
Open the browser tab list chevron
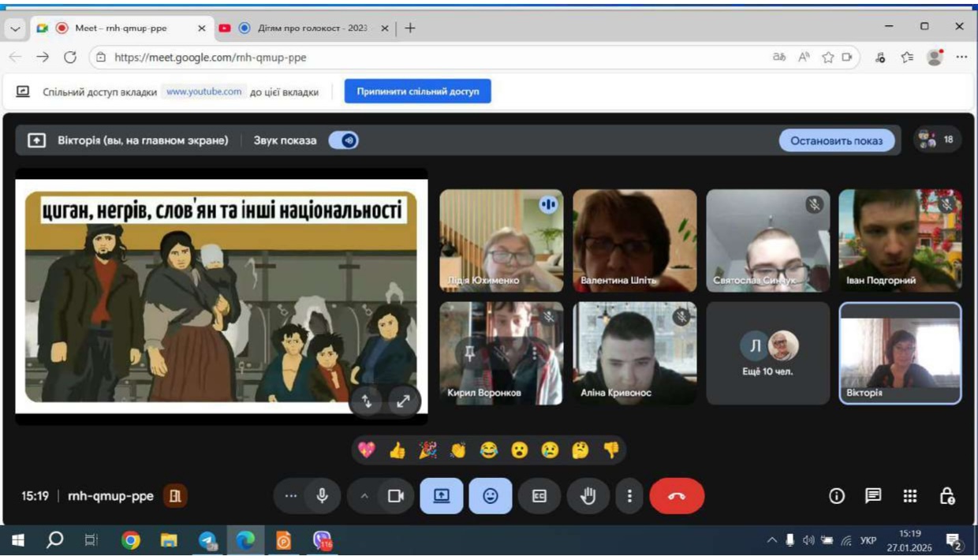coord(15,28)
